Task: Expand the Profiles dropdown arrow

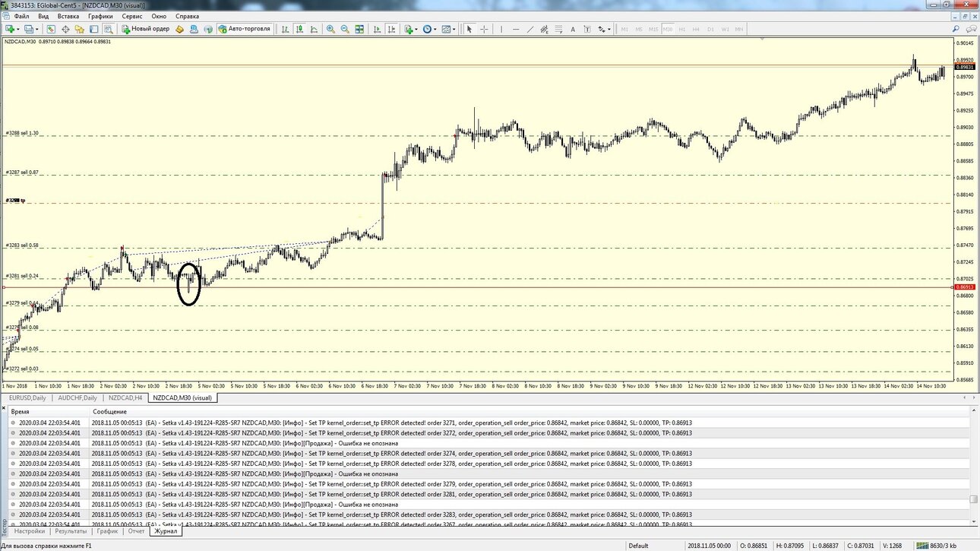Action: (x=37, y=29)
